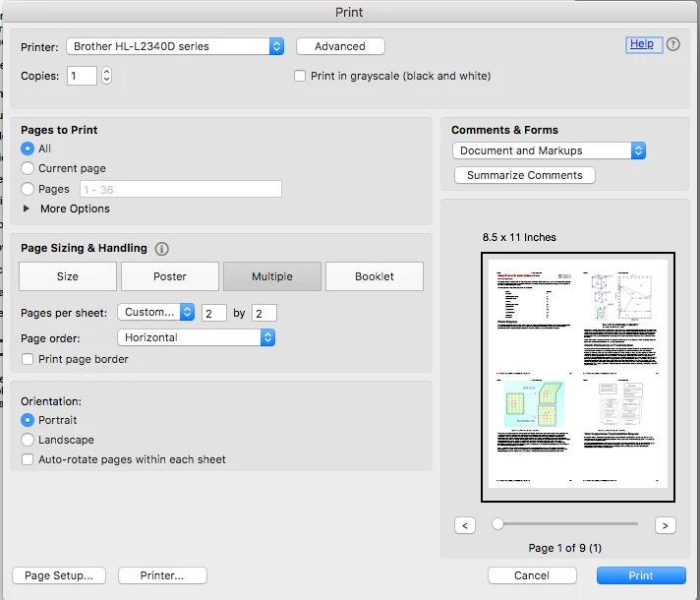Expand More Options disclosure triangle
The width and height of the screenshot is (700, 600).
pos(27,209)
